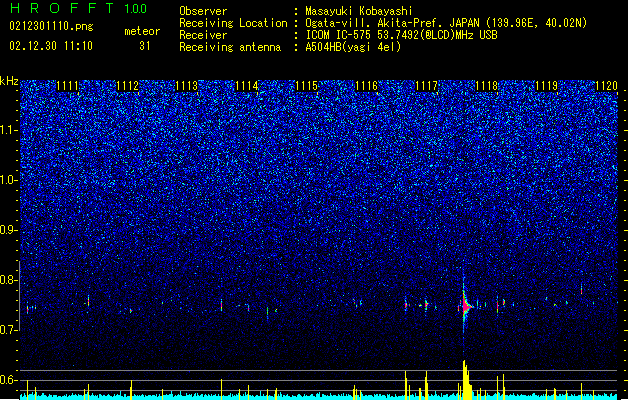The width and height of the screenshot is (629, 400).
Task: Click time marker 1111
Action: [67, 86]
